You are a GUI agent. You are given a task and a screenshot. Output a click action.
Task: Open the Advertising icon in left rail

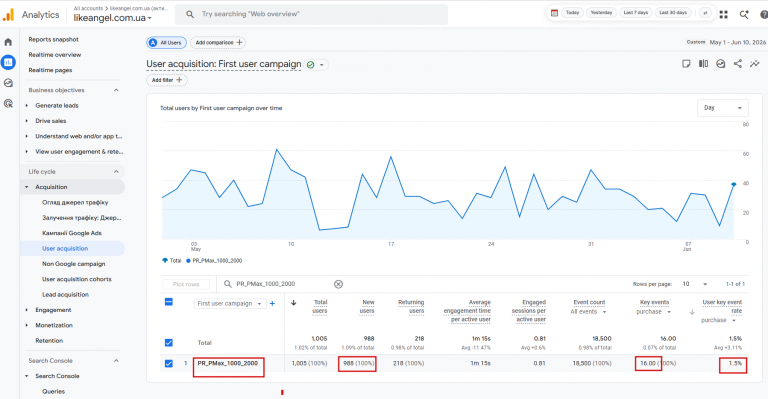8,103
